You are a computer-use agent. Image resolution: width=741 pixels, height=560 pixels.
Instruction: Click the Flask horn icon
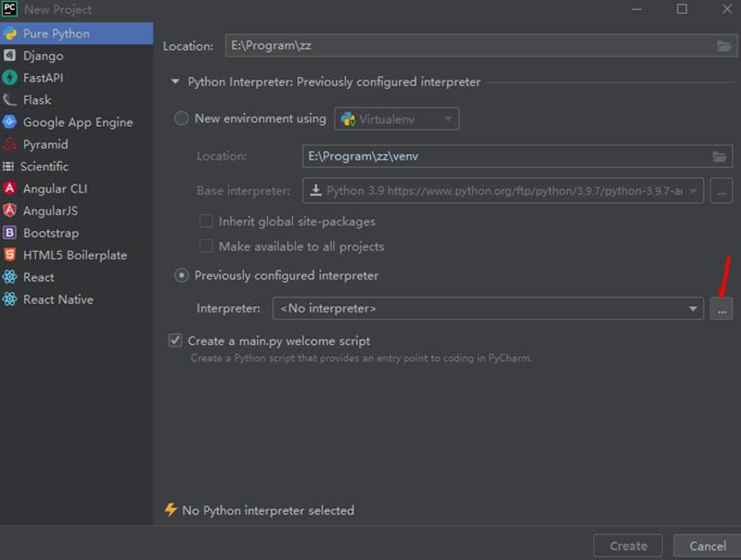pyautogui.click(x=9, y=99)
